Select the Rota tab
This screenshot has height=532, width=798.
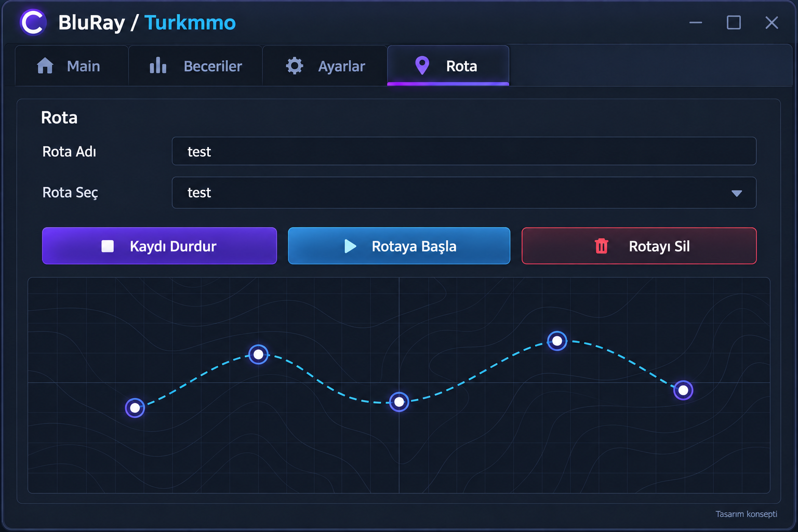click(x=448, y=65)
